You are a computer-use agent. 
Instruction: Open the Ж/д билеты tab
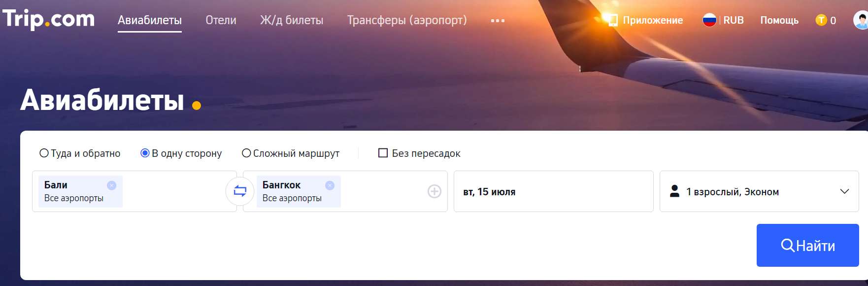click(x=292, y=20)
